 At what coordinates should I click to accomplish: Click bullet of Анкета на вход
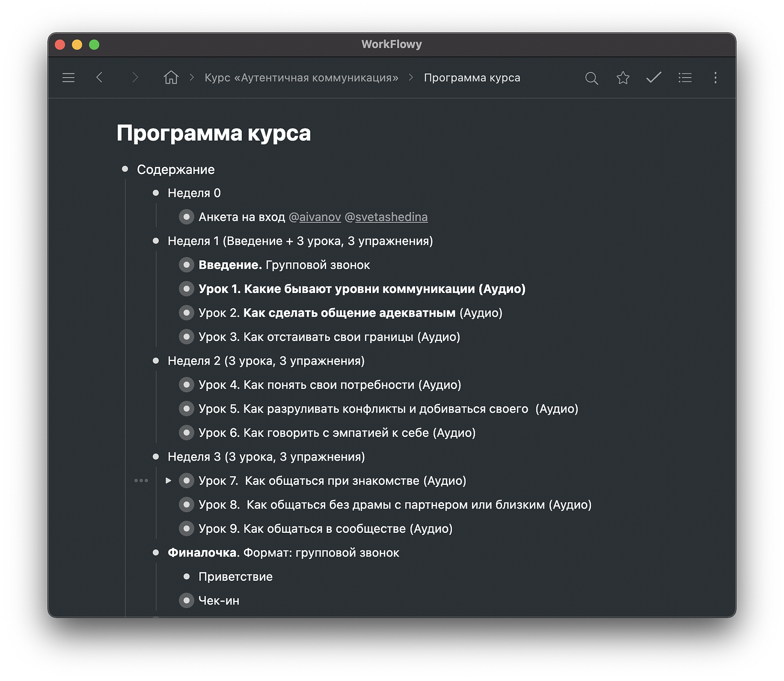(x=186, y=217)
